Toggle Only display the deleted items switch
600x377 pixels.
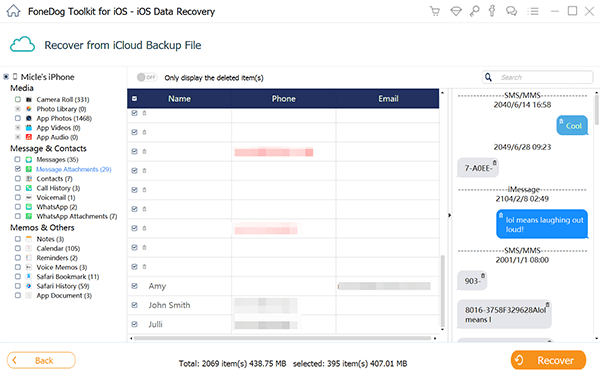(147, 77)
